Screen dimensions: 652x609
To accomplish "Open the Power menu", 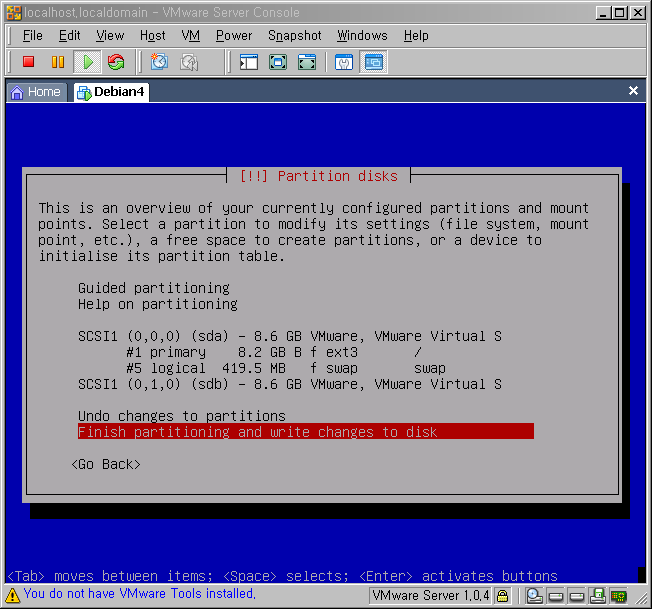I will click(x=234, y=35).
